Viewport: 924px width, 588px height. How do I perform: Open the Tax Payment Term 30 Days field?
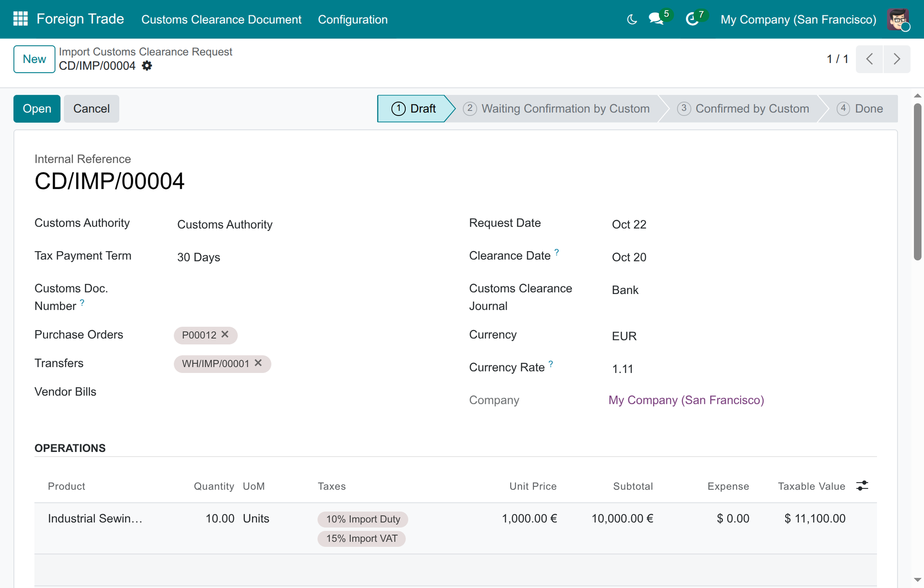tap(308, 257)
